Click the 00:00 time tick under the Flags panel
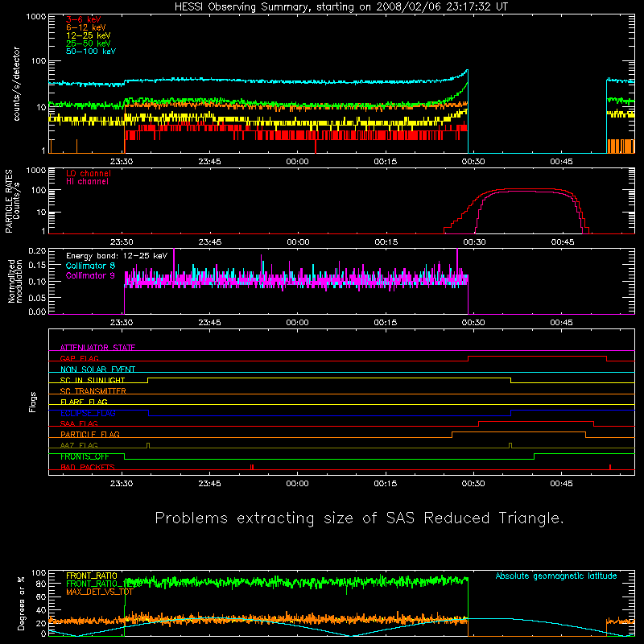 point(297,484)
